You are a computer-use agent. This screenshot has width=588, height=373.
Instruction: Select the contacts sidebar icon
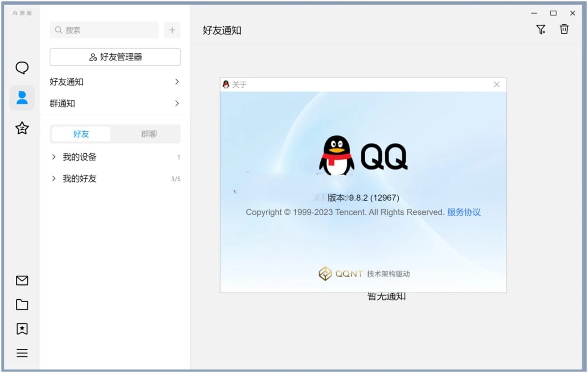pyautogui.click(x=21, y=98)
